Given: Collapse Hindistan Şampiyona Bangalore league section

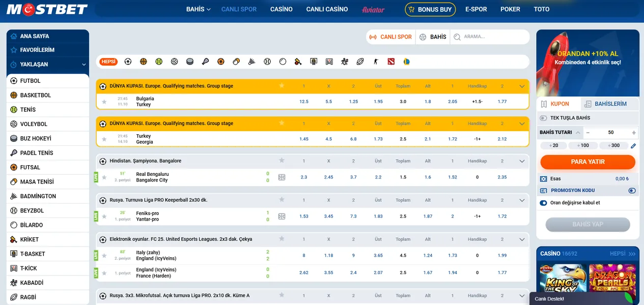Looking at the screenshot, I should click(x=522, y=161).
